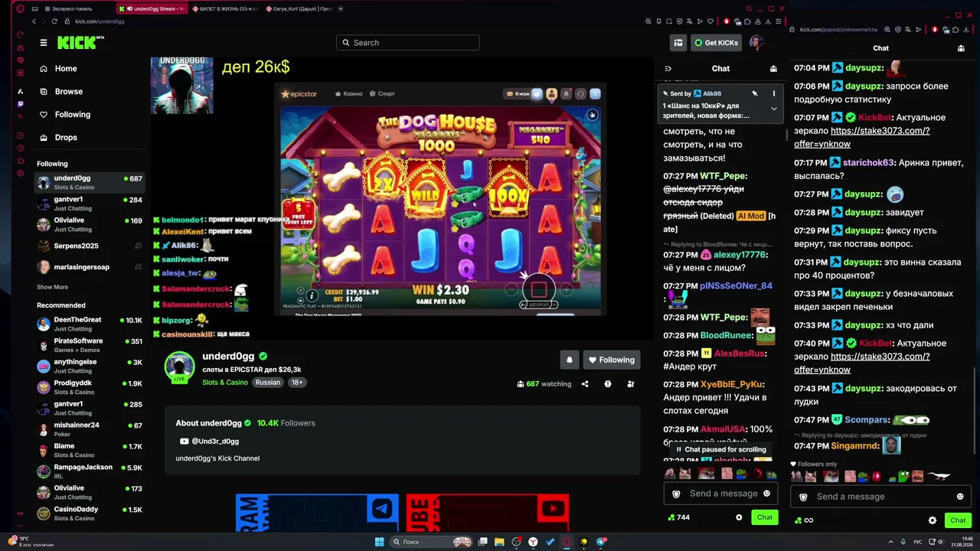Switch to the БИЛЕТ В ЖИЗНЬ browser tab
Image resolution: width=980 pixels, height=551 pixels.
(x=224, y=9)
